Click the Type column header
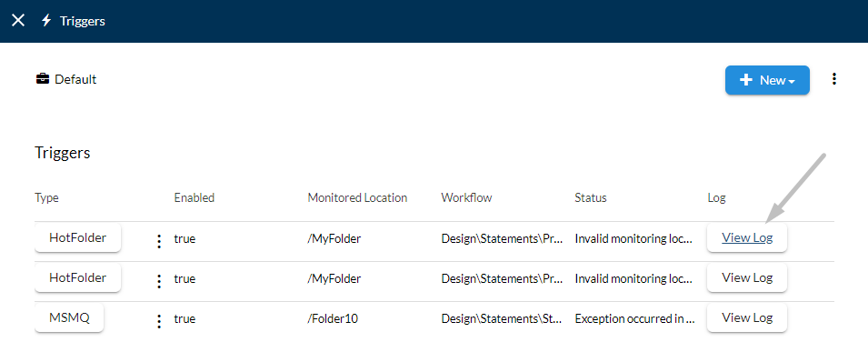 pos(46,198)
